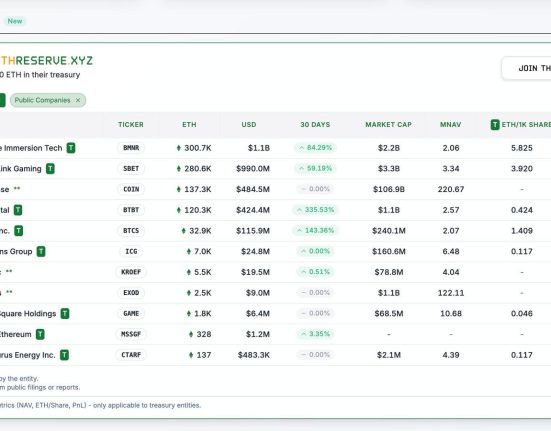Click the 3.35% change badge
Viewport: 551px width, 431px height.
[x=315, y=334]
